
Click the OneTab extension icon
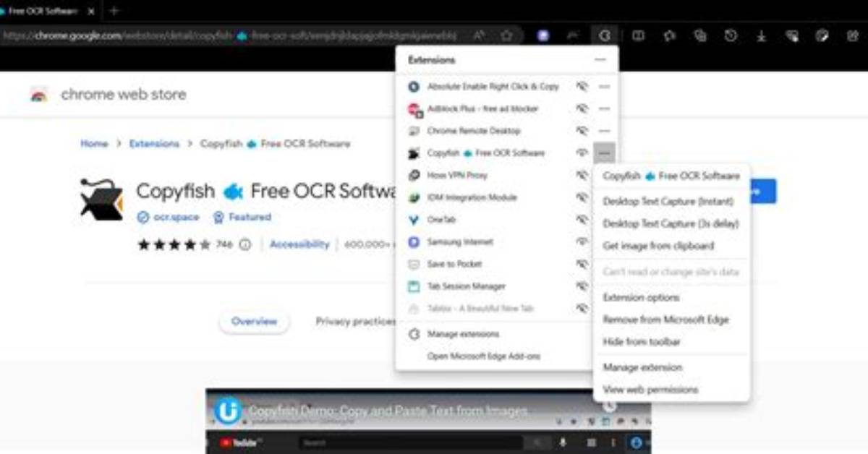pyautogui.click(x=414, y=220)
